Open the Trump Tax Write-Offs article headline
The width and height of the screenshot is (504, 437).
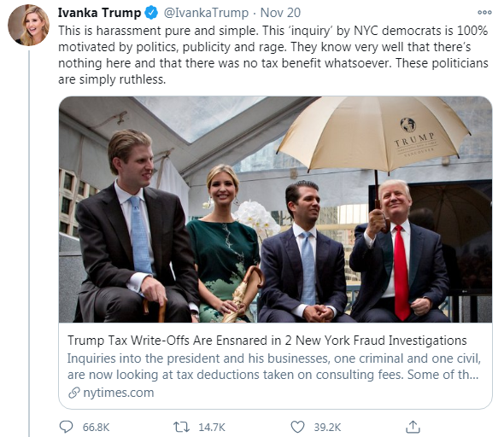(267, 341)
